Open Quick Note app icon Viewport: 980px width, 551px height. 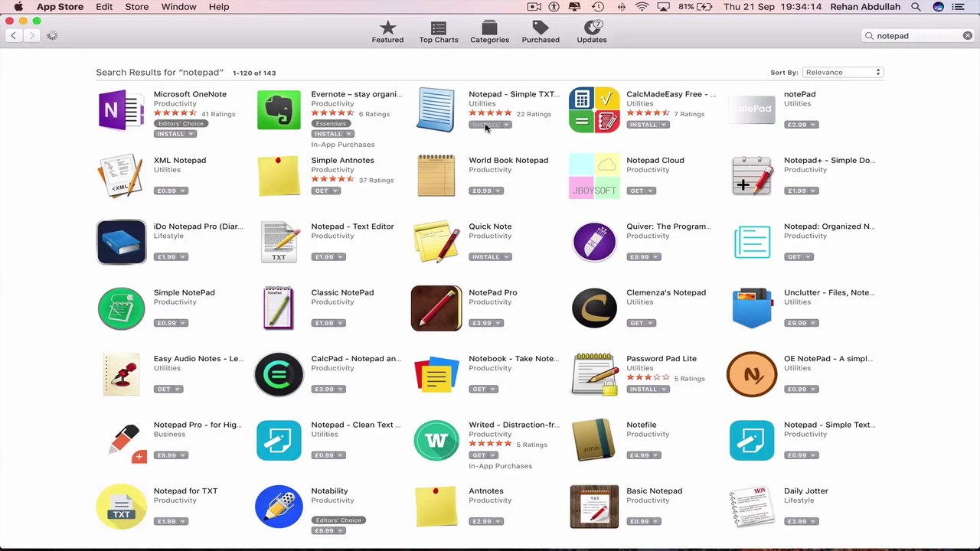[436, 242]
